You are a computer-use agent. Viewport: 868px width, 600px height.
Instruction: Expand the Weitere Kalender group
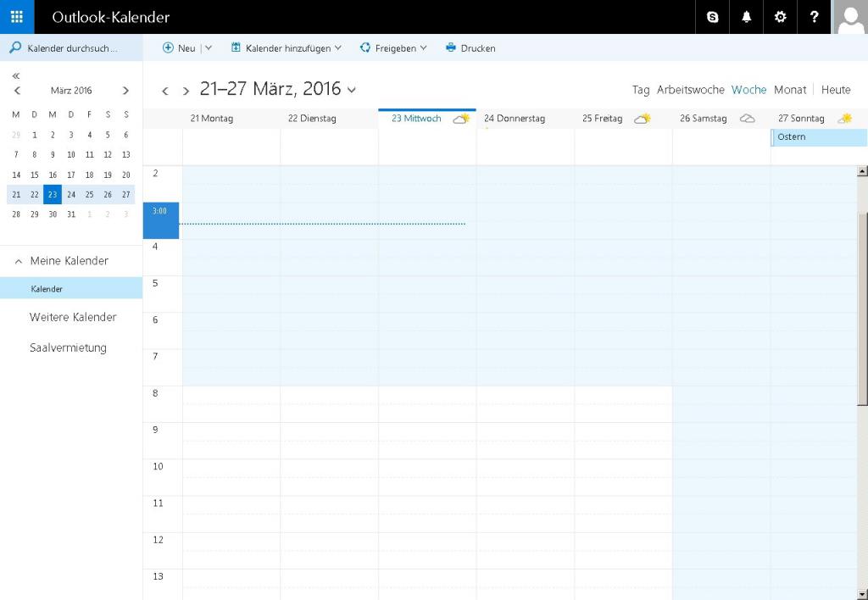point(73,317)
